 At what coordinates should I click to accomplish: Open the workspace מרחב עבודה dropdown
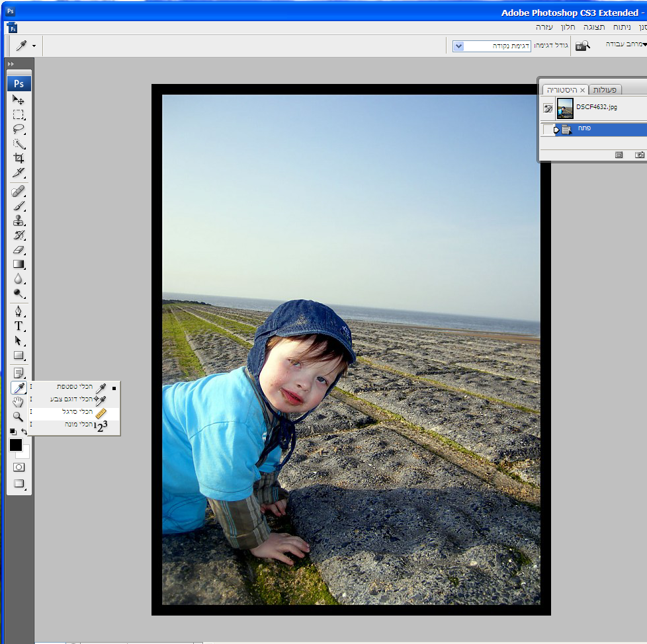[626, 44]
